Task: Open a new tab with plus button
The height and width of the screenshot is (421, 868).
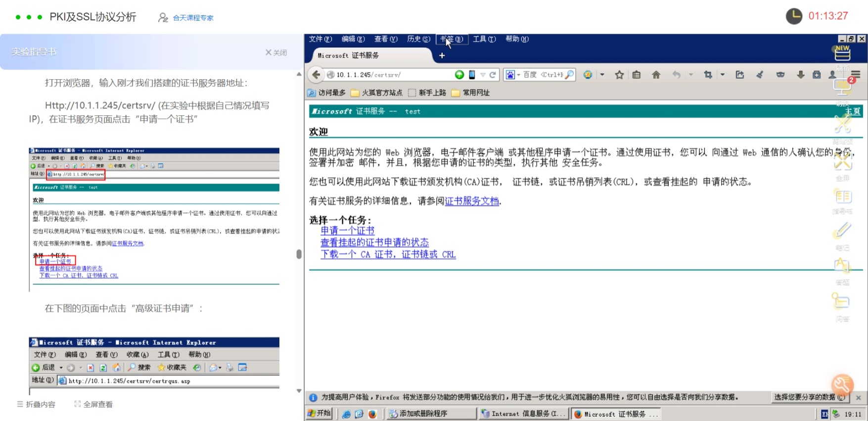Action: coord(442,55)
